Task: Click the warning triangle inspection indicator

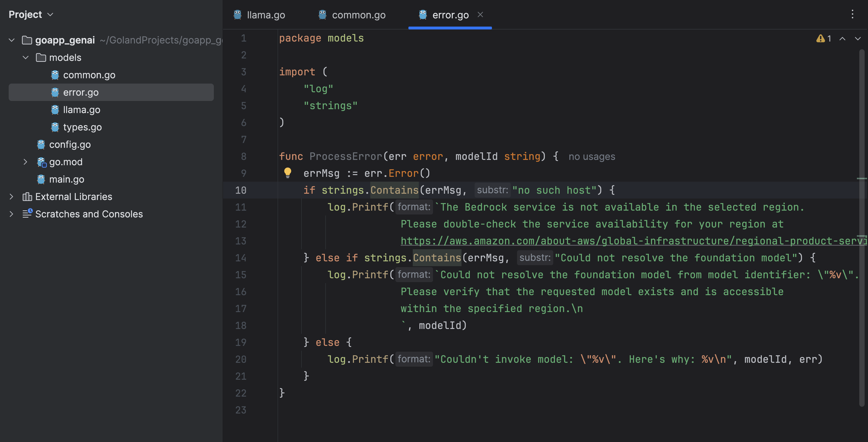Action: click(820, 39)
